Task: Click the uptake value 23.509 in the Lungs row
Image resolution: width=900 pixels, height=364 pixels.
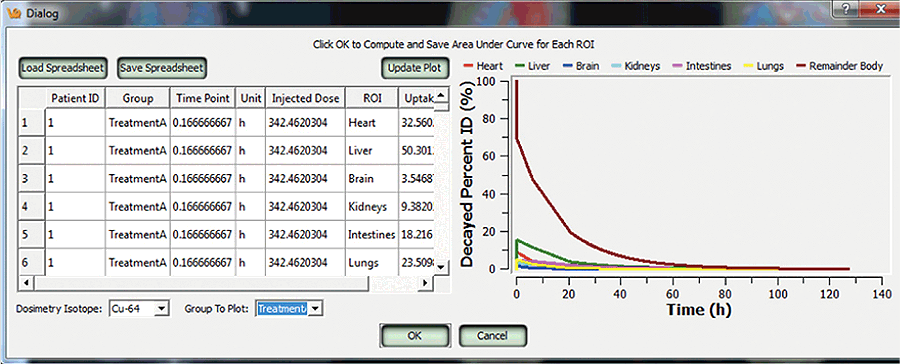Action: [416, 263]
